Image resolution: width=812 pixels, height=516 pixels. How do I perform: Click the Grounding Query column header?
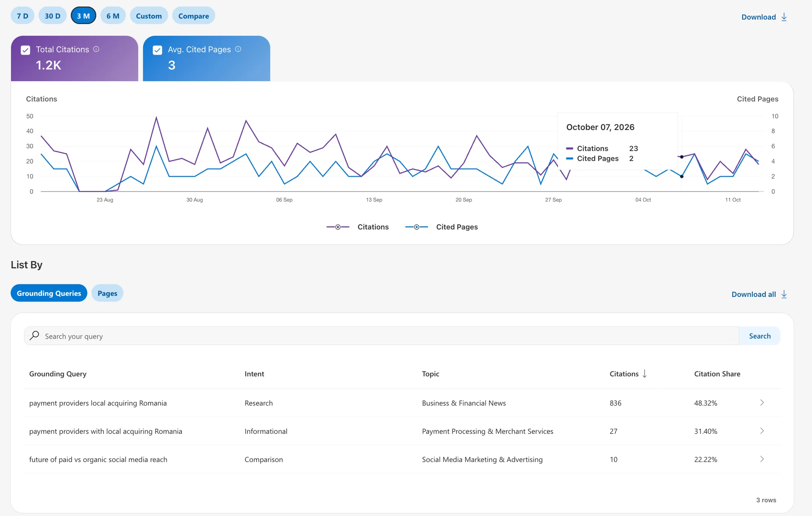tap(58, 374)
